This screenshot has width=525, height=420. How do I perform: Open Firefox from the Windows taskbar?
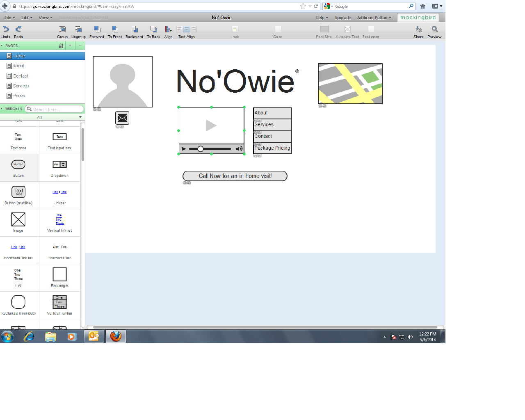(x=116, y=336)
